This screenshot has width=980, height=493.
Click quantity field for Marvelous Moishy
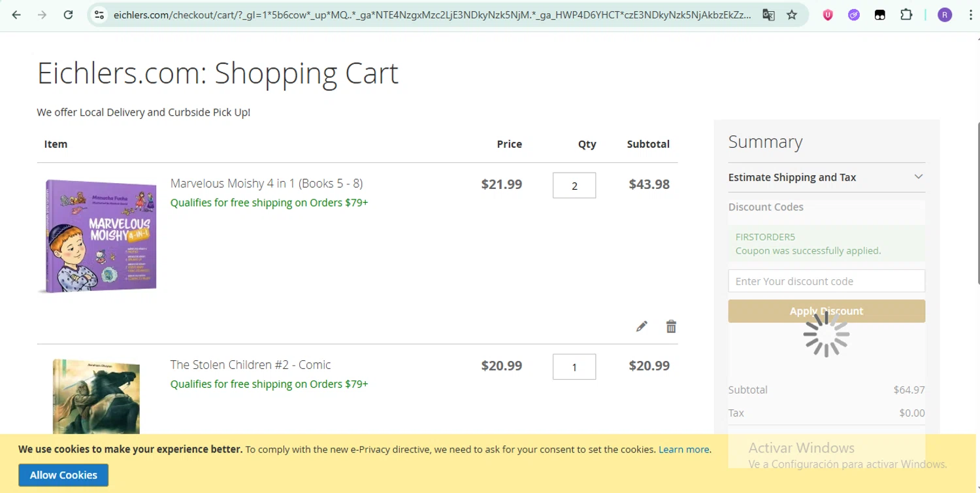pos(574,186)
